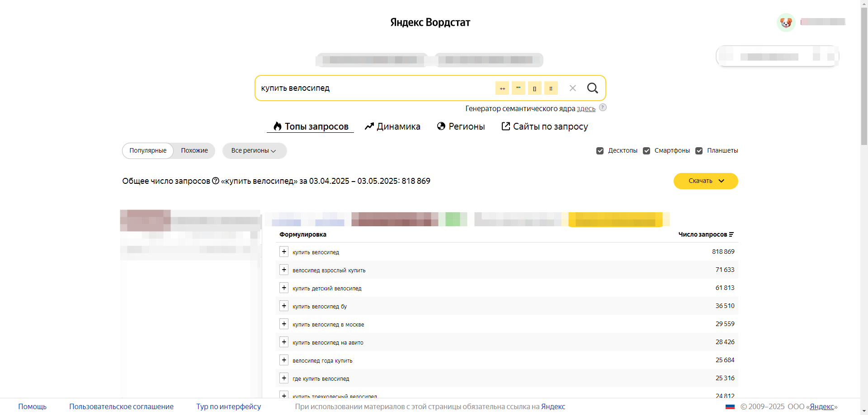
Task: Open the 'Яндекс' copyright link
Action: coord(821,407)
